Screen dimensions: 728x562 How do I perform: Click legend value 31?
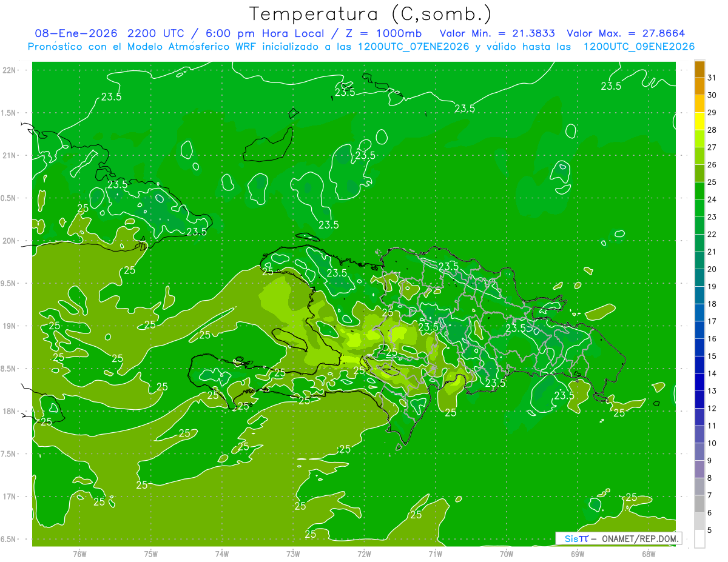pyautogui.click(x=712, y=78)
